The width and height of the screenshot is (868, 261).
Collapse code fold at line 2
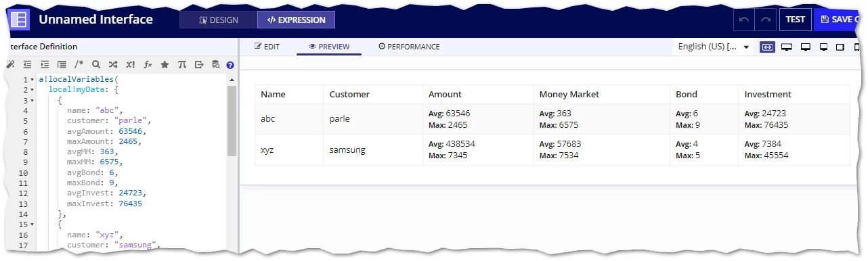[x=32, y=90]
